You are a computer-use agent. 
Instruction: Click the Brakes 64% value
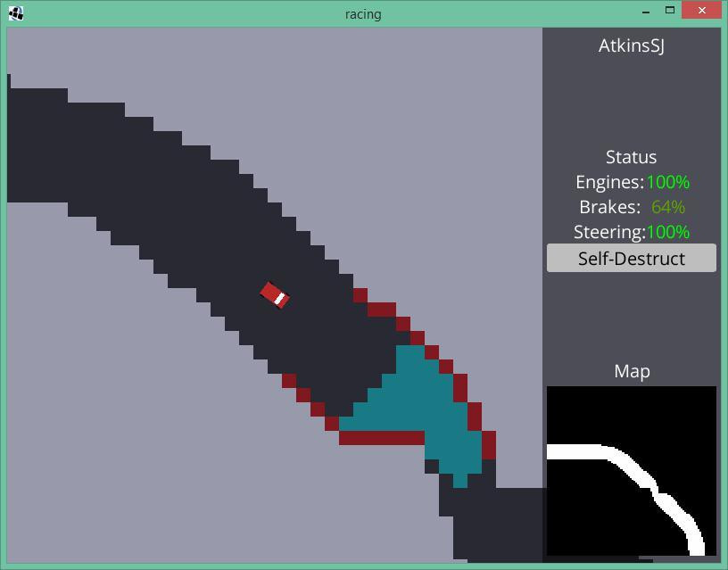[x=668, y=207]
